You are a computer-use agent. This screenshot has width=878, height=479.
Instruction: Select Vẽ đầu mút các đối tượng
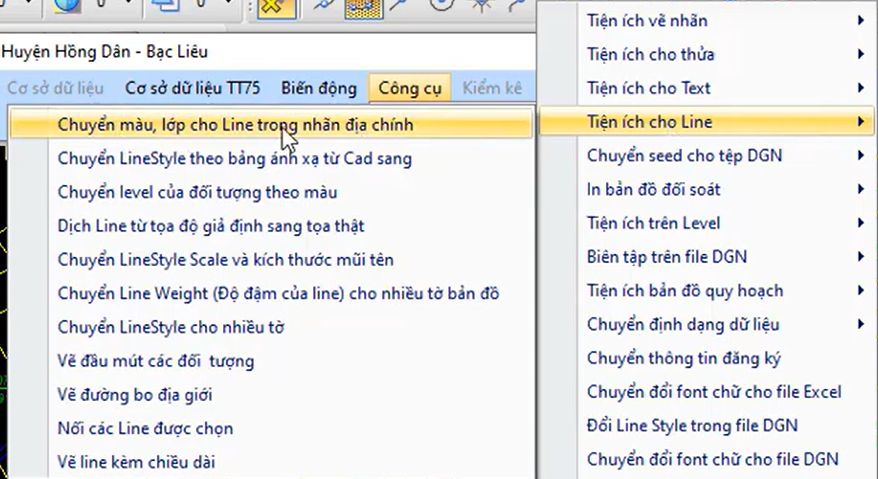pos(271,361)
